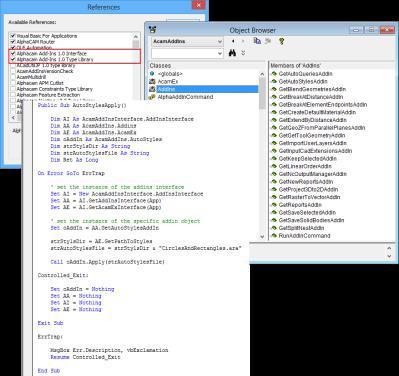Select GetCreateDefaultMaterialAddIn member
This screenshot has width=399, height=376.
[317, 112]
